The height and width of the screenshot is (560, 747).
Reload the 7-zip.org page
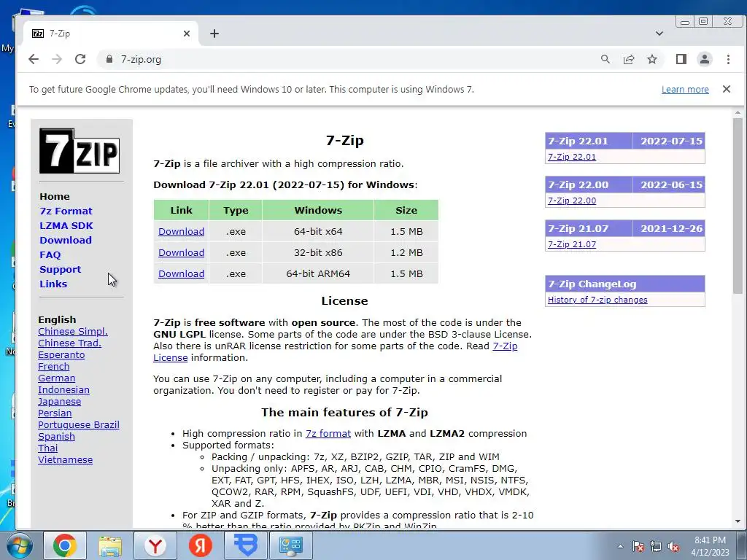point(80,59)
